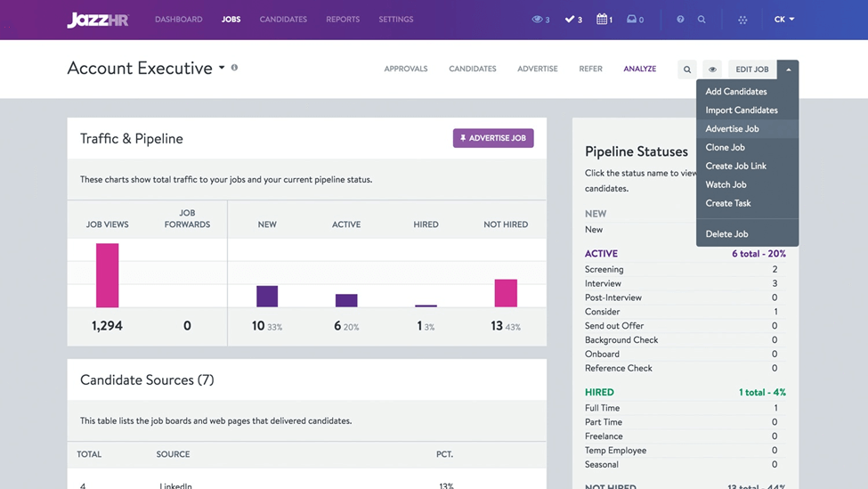Click the Screening pipeline status link
Image resolution: width=868 pixels, height=489 pixels.
(604, 269)
